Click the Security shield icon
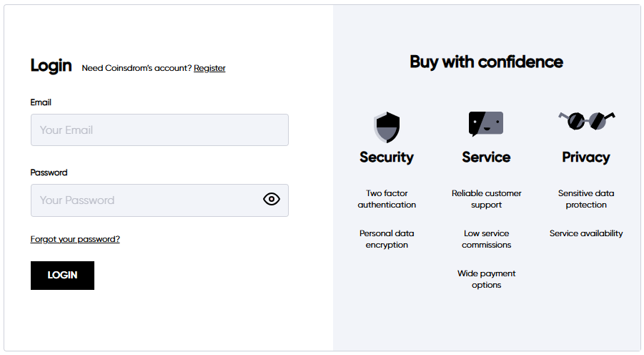Image resolution: width=644 pixels, height=355 pixels. (x=387, y=127)
